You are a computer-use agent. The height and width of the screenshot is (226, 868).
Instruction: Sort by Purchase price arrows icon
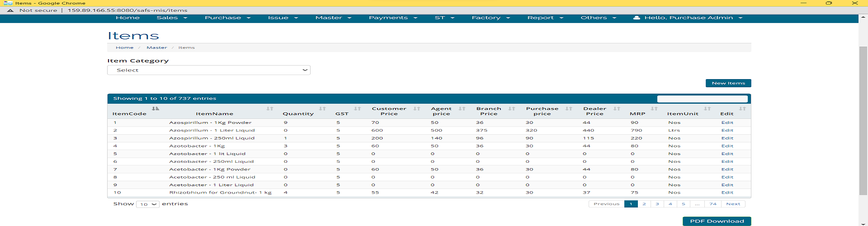point(569,108)
